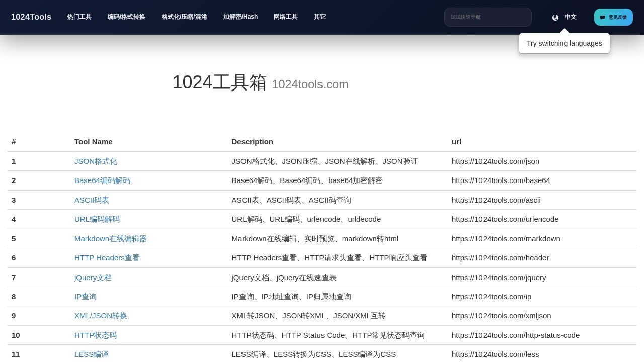Dismiss the Try switching languages tooltip
The image size is (644, 362).
click(x=564, y=43)
